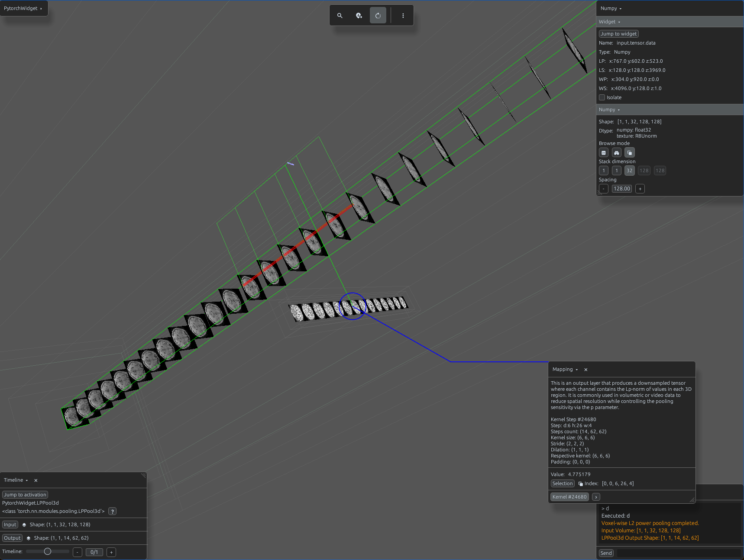Select the binoculars browse mode icon

pos(617,152)
